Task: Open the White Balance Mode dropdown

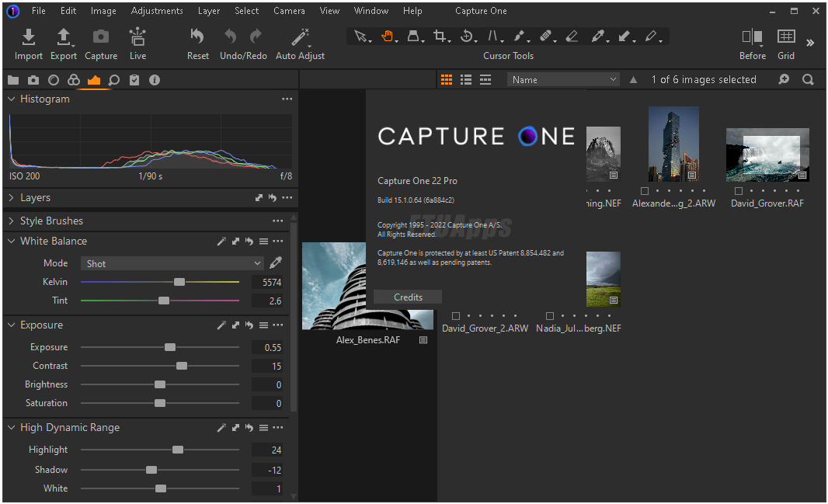Action: coord(172,263)
